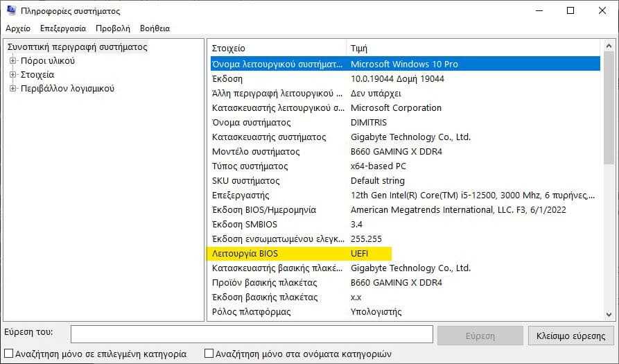Open the Αρχείο menu
Image resolution: width=619 pixels, height=364 pixels.
click(x=18, y=28)
